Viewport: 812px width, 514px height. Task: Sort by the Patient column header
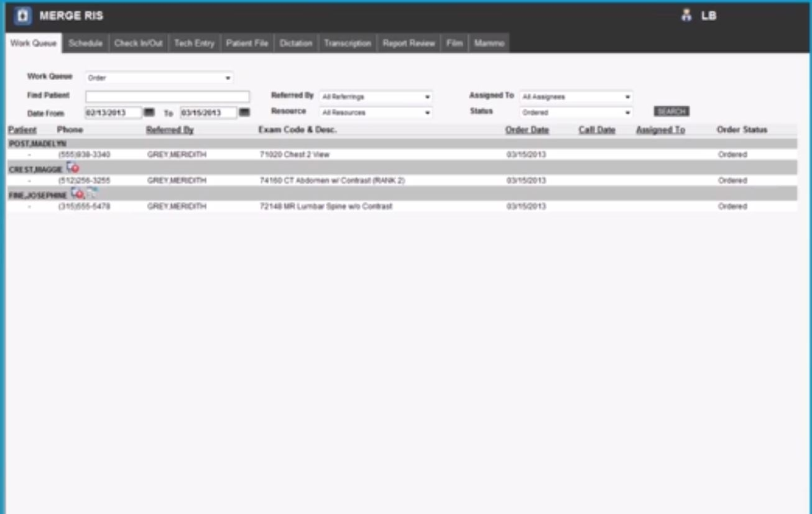pyautogui.click(x=22, y=130)
